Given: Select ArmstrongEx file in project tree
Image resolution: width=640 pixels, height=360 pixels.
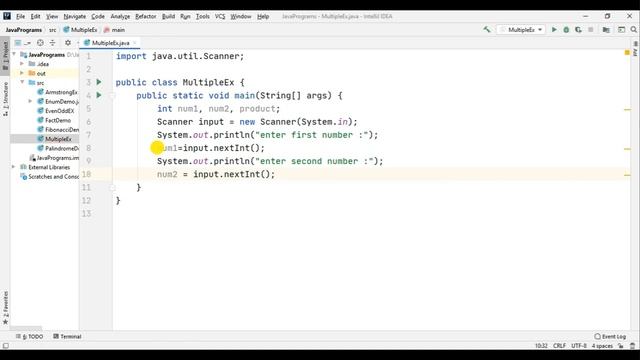Looking at the screenshot, I should pos(58,92).
